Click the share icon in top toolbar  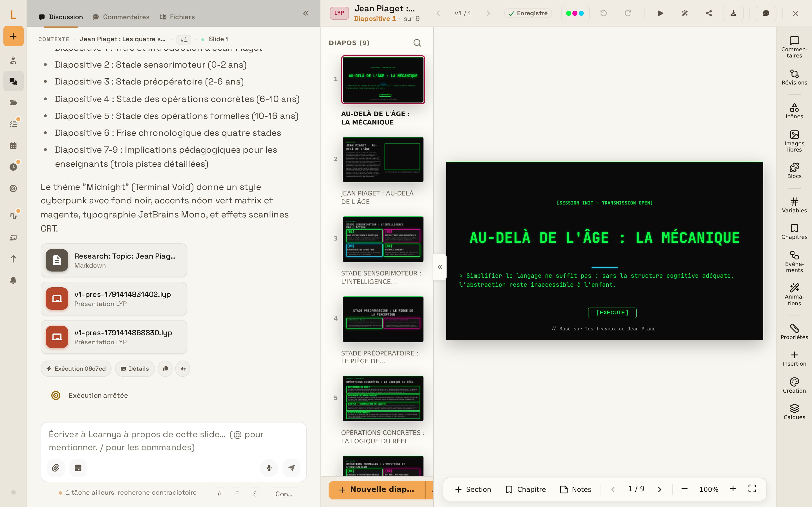[709, 14]
